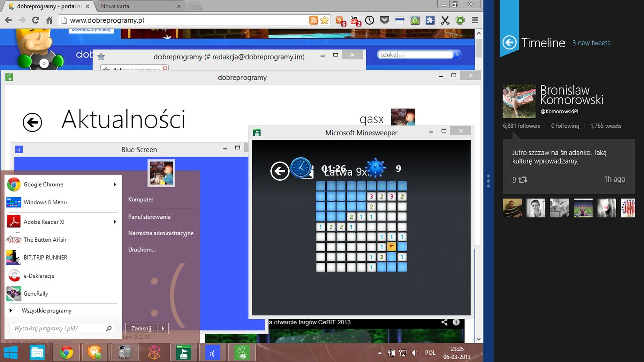Viewport: 644px width, 362px height.
Task: Click the Chrome address bar
Action: [x=189, y=20]
